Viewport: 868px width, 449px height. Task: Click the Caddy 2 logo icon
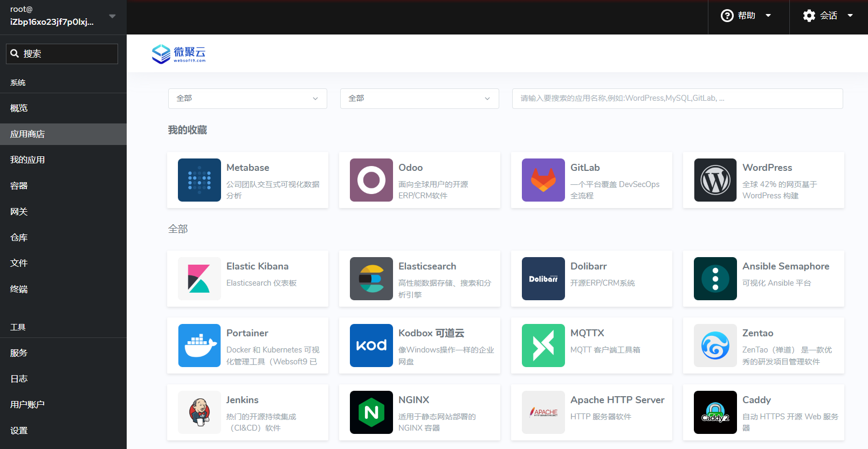(715, 412)
